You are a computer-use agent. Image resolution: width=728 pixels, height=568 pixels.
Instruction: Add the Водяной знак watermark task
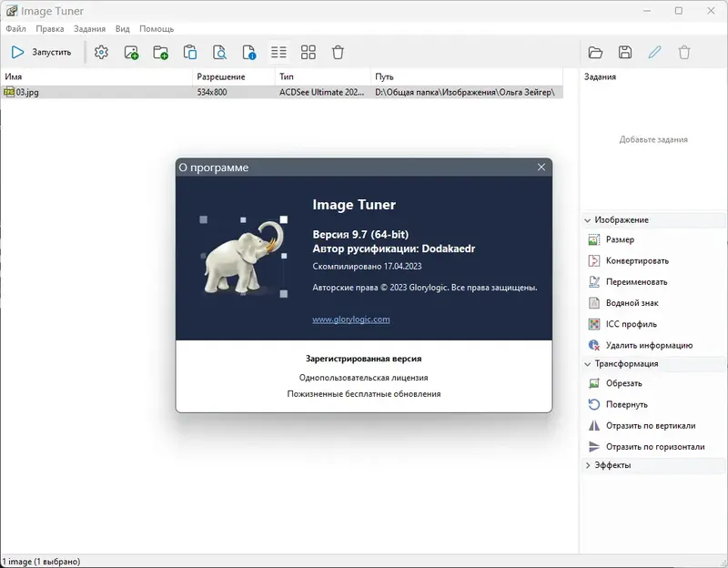pos(631,302)
